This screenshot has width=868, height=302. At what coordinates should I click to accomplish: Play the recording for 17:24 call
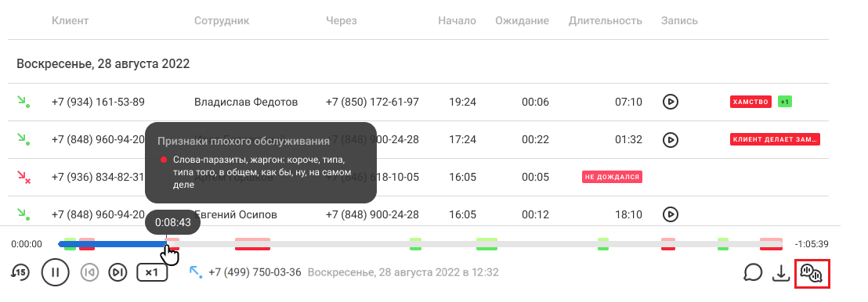(x=671, y=139)
